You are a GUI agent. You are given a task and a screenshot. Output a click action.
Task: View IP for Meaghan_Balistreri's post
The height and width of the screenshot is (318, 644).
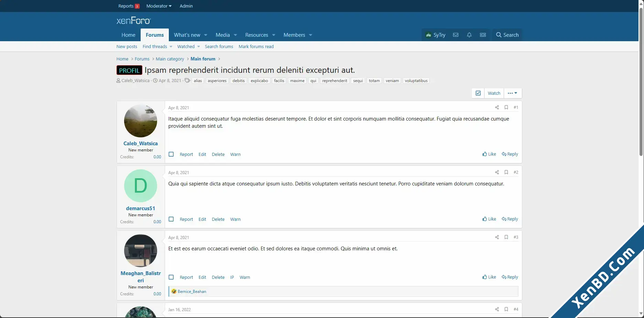[x=232, y=277]
